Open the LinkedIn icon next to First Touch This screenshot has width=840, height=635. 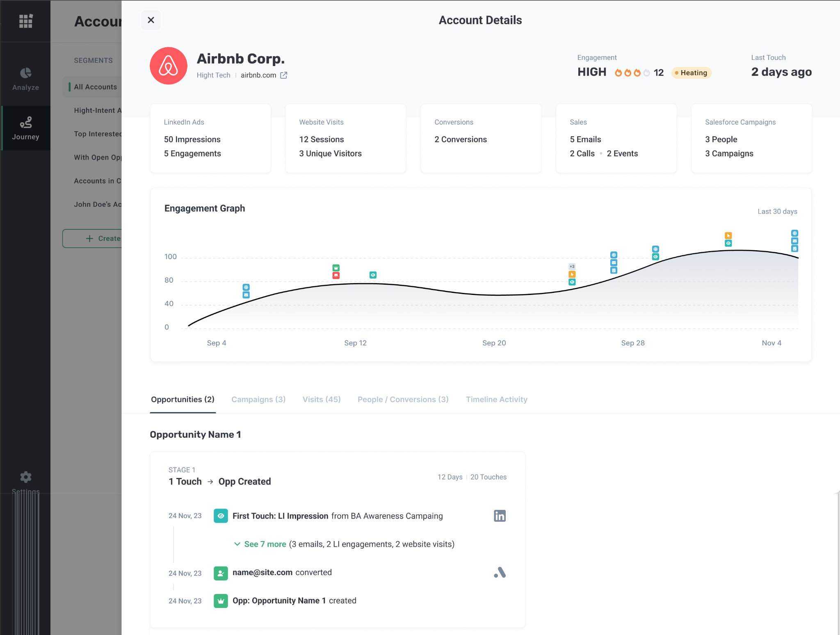[x=500, y=516]
